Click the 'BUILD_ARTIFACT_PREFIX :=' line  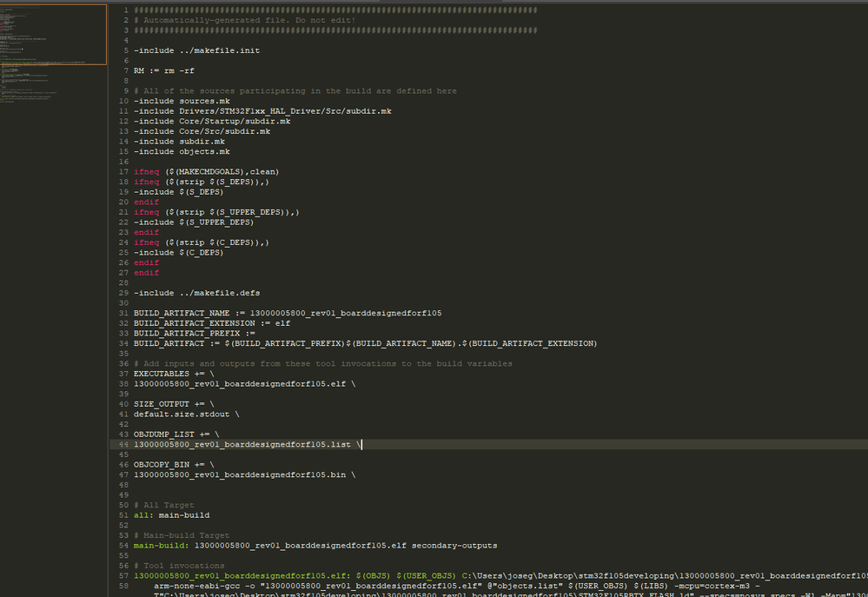point(195,334)
